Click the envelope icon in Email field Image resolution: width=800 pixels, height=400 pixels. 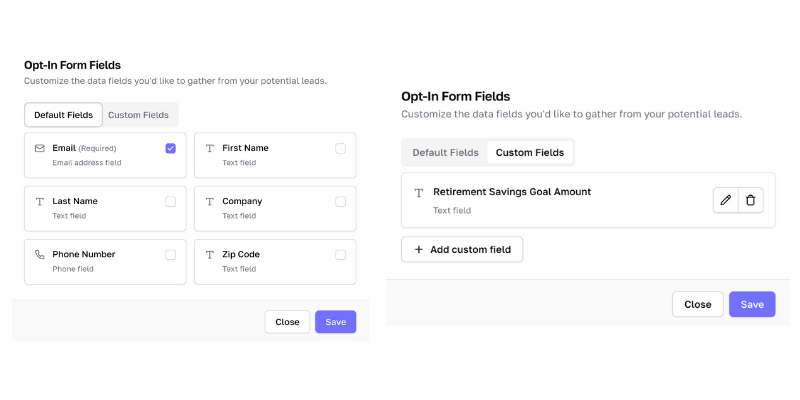click(x=40, y=148)
